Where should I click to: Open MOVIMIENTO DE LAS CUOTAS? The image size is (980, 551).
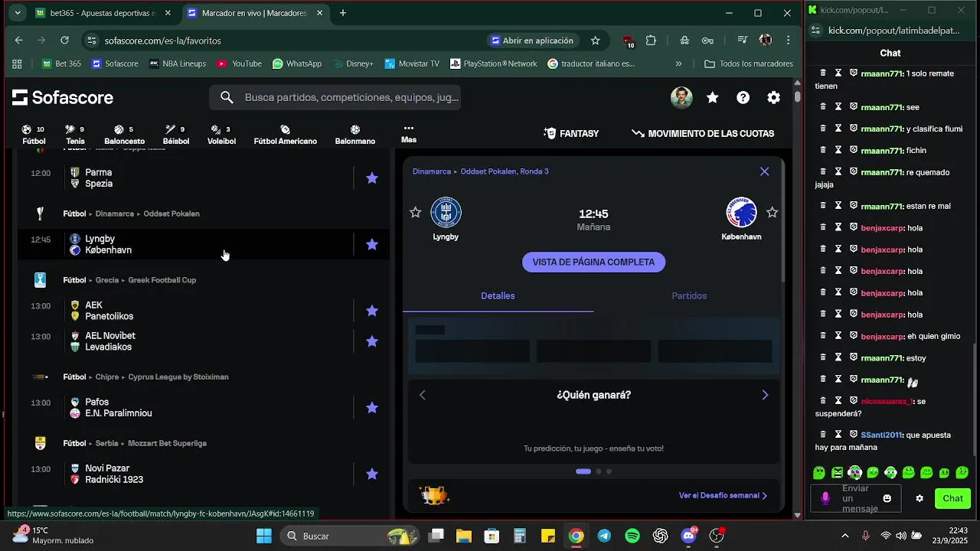click(703, 133)
